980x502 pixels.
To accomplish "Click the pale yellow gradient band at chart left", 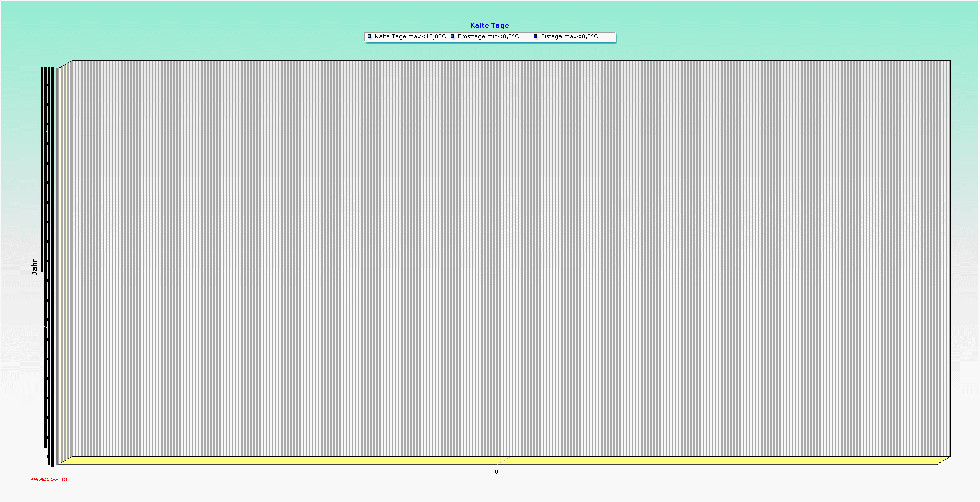I will tap(64, 257).
